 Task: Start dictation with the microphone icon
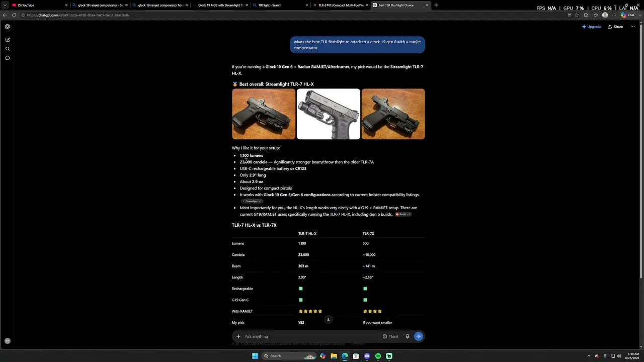point(408,336)
